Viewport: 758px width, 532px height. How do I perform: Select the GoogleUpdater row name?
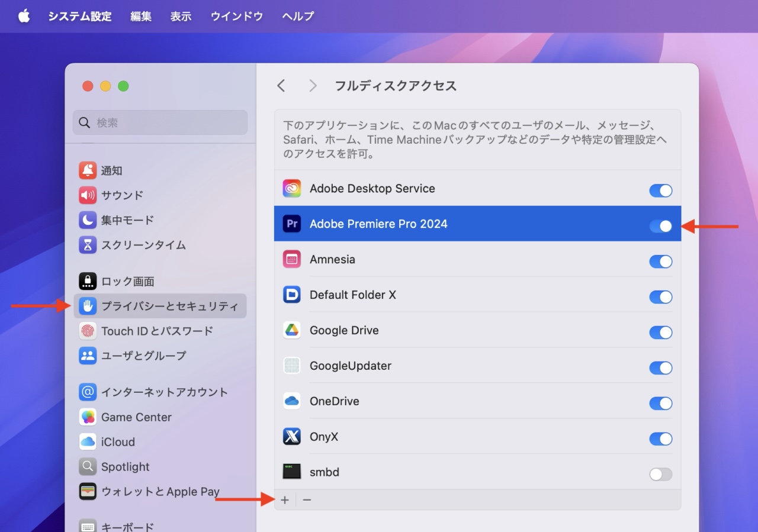point(351,366)
